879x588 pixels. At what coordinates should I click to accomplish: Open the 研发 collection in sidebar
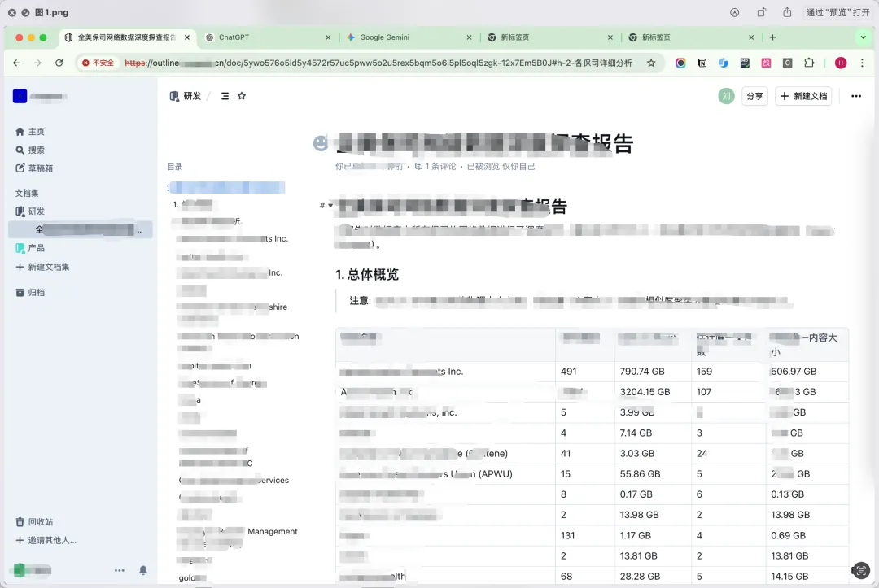[x=36, y=211]
